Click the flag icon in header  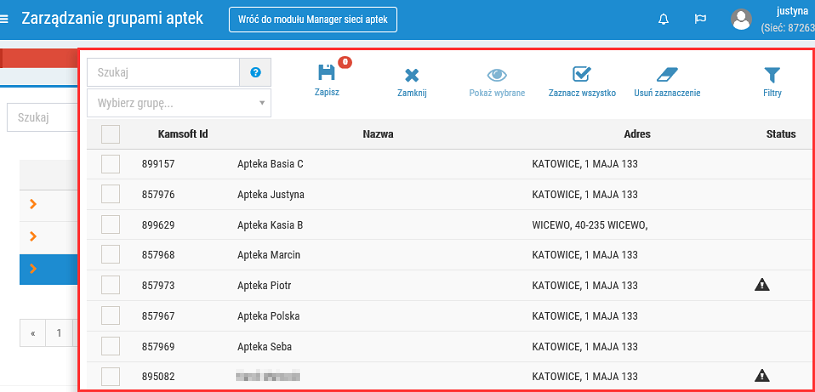(x=700, y=20)
